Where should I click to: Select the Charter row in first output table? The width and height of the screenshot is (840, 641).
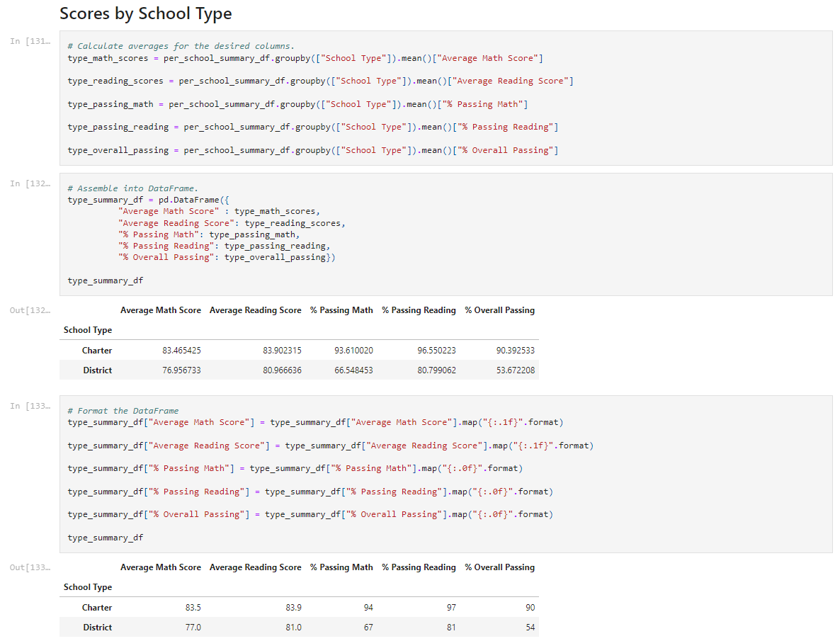97,350
